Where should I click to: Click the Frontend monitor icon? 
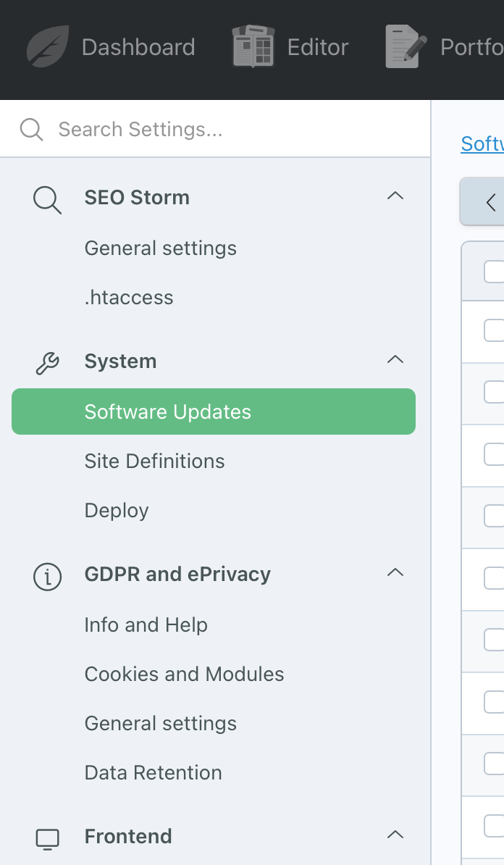[47, 837]
